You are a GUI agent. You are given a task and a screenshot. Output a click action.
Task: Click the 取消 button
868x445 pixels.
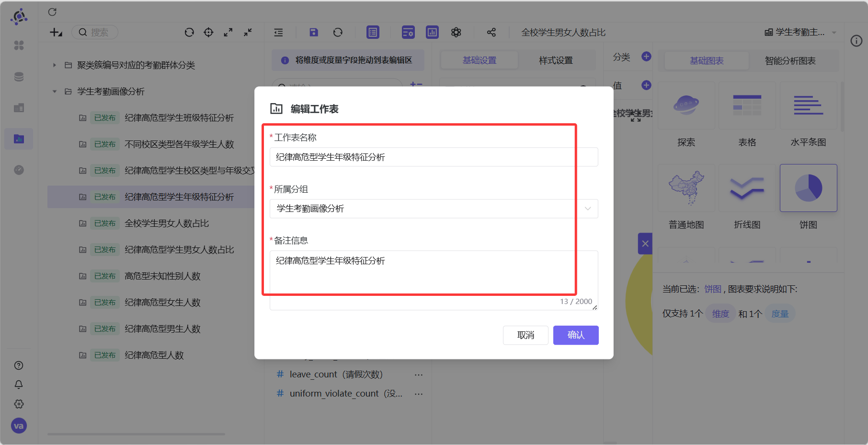point(525,335)
